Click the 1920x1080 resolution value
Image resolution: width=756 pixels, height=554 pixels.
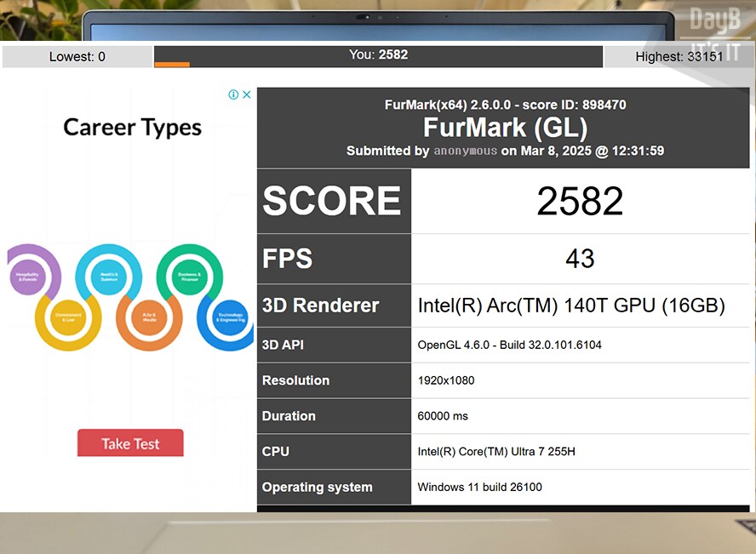pos(446,380)
